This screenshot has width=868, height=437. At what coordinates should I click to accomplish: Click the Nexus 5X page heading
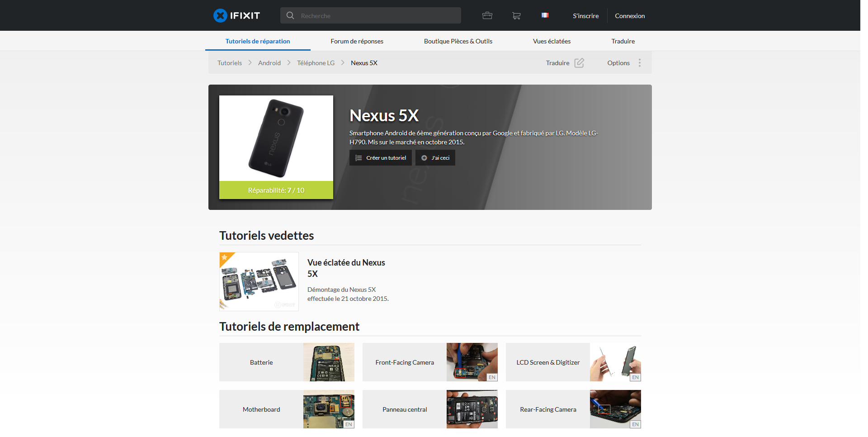click(x=384, y=115)
